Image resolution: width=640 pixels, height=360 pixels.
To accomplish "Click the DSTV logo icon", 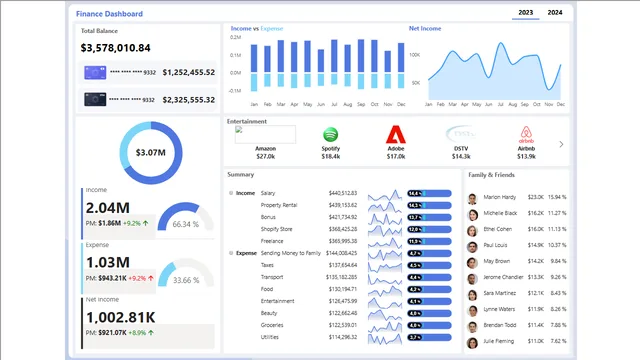I will (461, 134).
